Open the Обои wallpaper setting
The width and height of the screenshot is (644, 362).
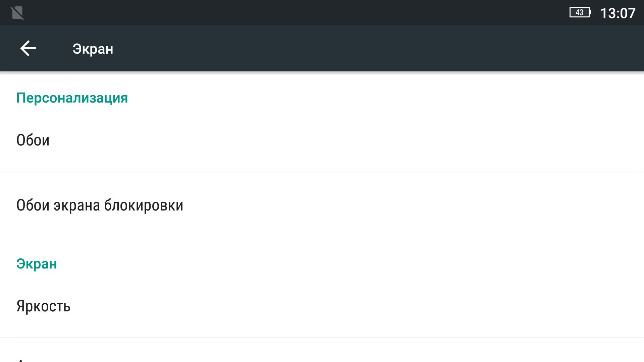coord(33,140)
